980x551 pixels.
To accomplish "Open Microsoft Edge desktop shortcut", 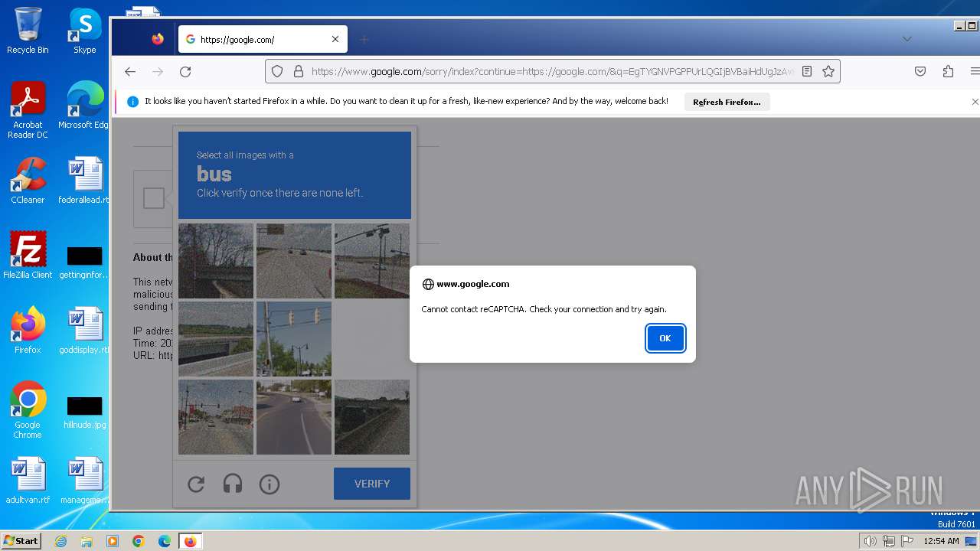I will (x=85, y=106).
